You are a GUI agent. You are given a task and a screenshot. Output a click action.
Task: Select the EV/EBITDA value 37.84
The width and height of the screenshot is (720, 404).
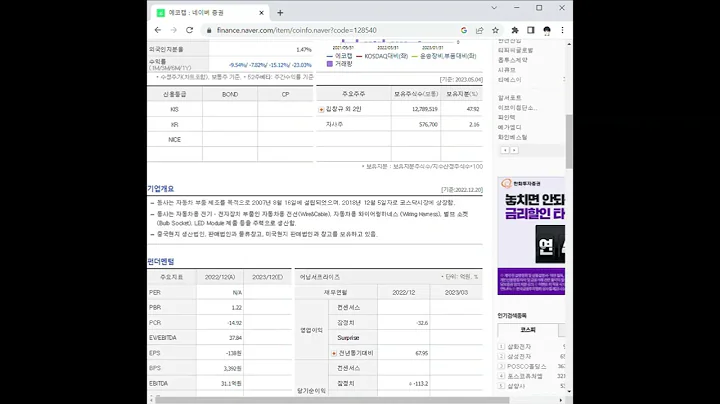click(235, 338)
